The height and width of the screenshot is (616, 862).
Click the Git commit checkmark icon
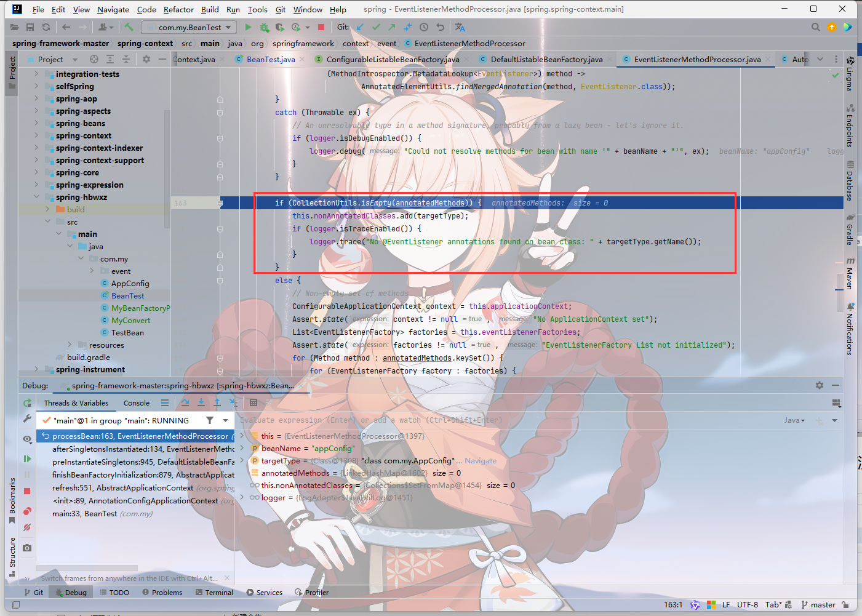(376, 27)
